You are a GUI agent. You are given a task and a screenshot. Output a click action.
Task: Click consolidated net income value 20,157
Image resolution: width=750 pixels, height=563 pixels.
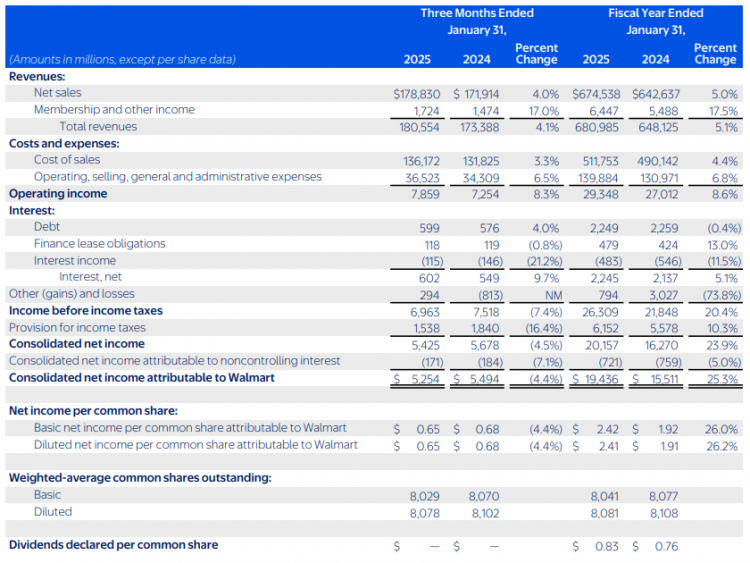tap(602, 345)
